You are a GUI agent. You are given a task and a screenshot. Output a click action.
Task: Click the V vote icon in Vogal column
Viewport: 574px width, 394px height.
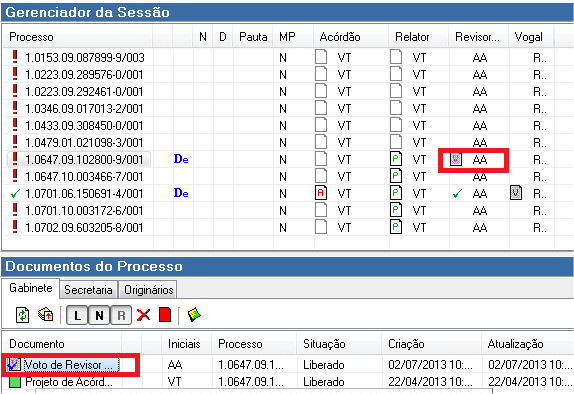[x=516, y=193]
